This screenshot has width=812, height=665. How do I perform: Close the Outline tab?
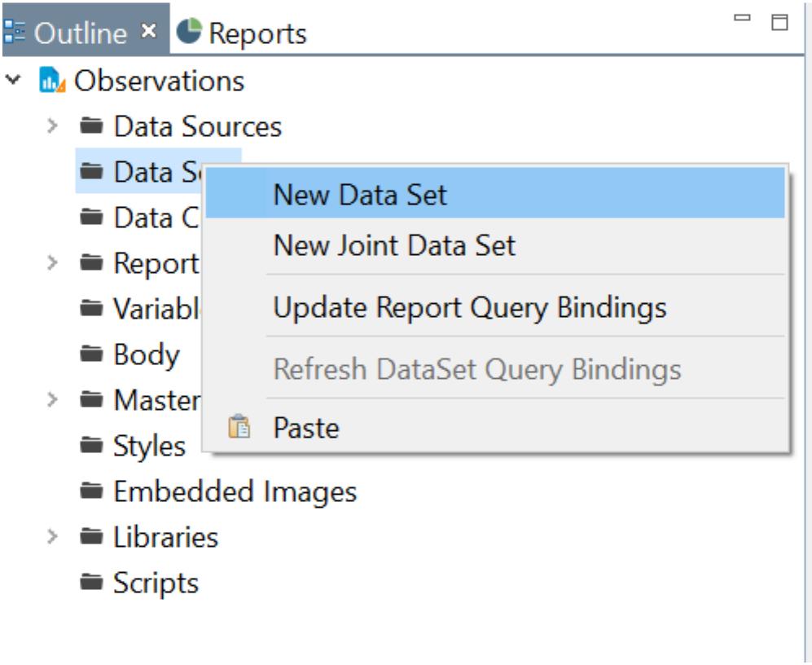[148, 31]
